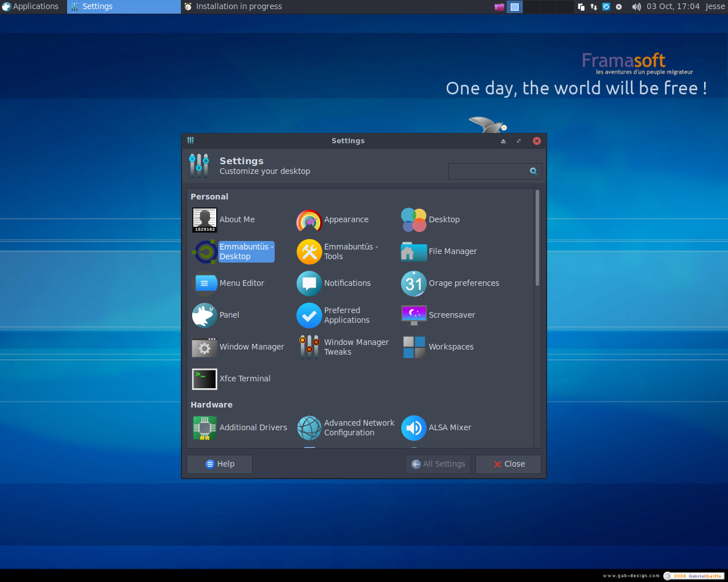Open the Window Manager gear icon
This screenshot has height=582, width=728.
pos(205,347)
